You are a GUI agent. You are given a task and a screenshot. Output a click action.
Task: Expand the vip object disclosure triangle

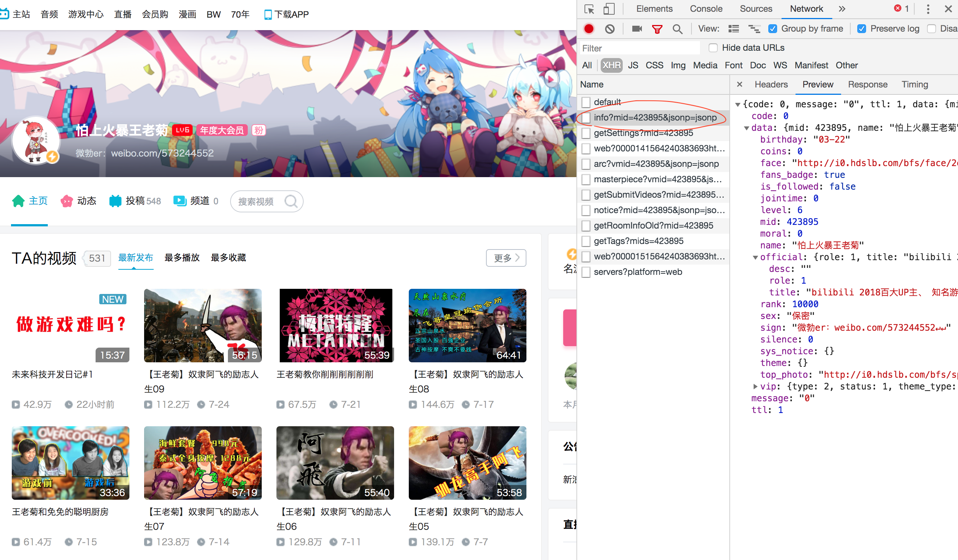tap(755, 386)
